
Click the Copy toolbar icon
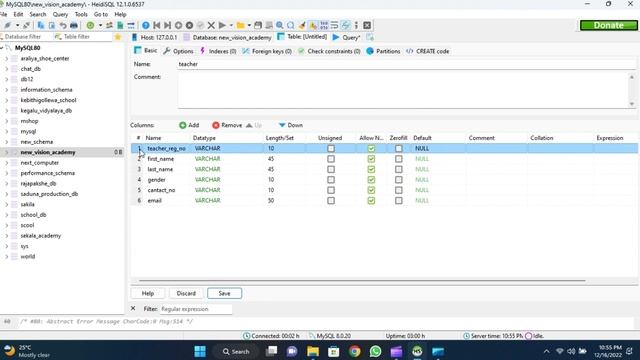[41, 25]
